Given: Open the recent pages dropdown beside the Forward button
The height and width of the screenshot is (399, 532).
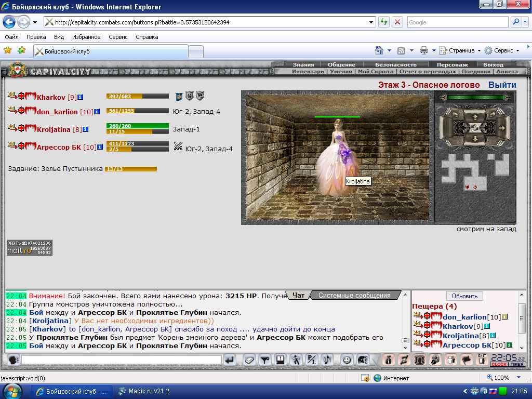Looking at the screenshot, I should pos(35,22).
